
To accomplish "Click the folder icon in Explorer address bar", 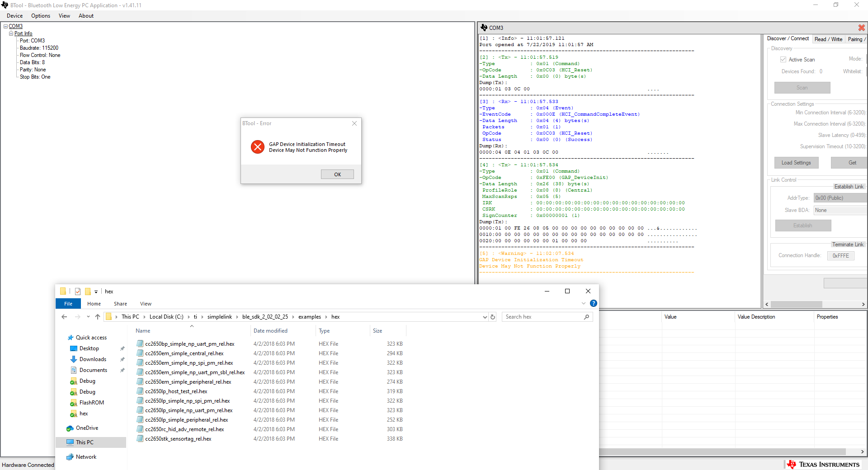I will pos(109,317).
